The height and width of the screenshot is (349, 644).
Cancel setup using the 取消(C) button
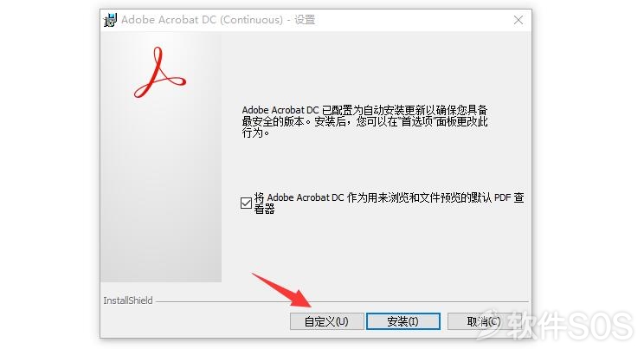(x=484, y=321)
